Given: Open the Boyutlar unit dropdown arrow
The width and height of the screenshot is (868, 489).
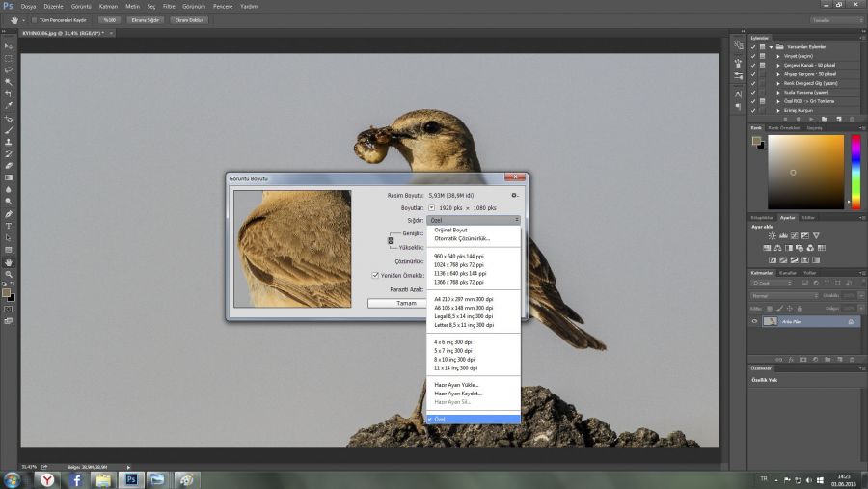Looking at the screenshot, I should coord(431,207).
